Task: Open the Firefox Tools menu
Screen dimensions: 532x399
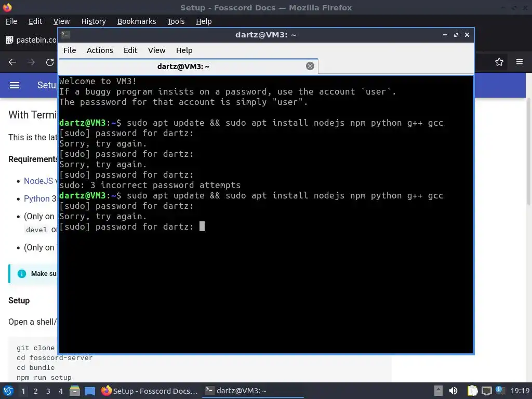Action: tap(176, 21)
